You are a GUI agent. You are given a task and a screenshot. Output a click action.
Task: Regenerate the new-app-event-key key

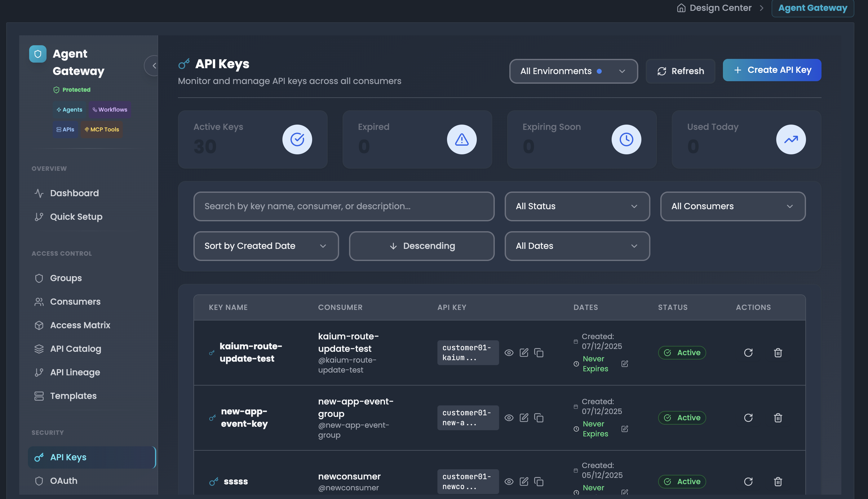coord(748,418)
